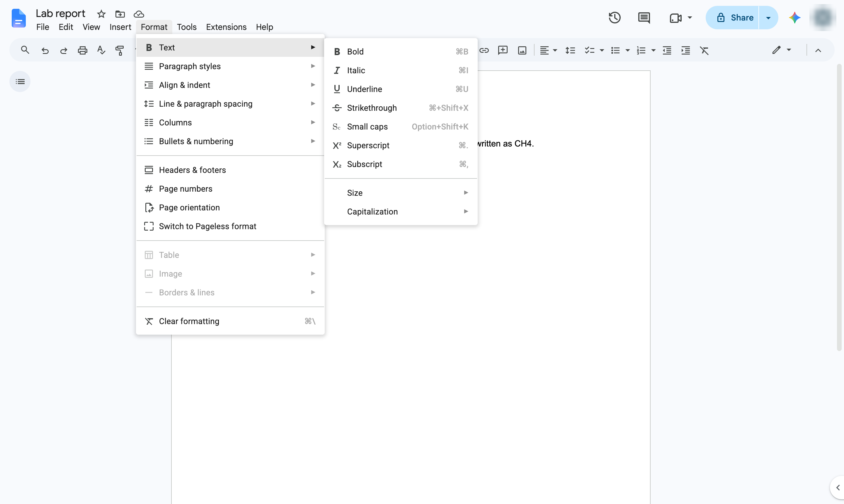844x504 pixels.
Task: Show the document outline sidebar icon
Action: tap(20, 81)
